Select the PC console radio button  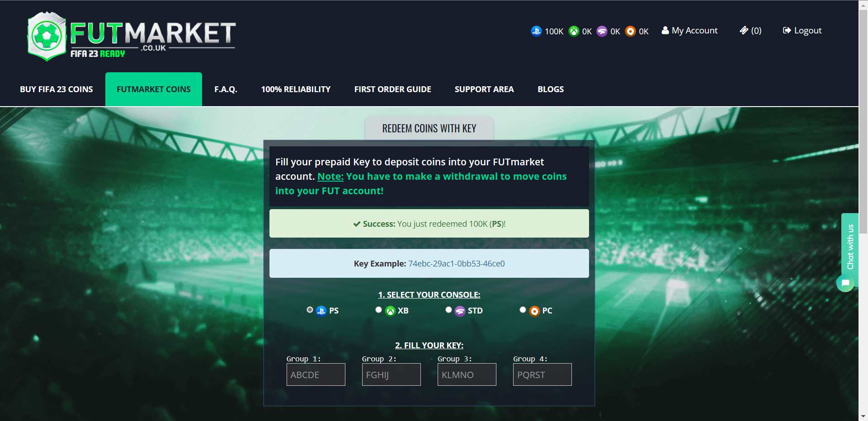pyautogui.click(x=523, y=310)
